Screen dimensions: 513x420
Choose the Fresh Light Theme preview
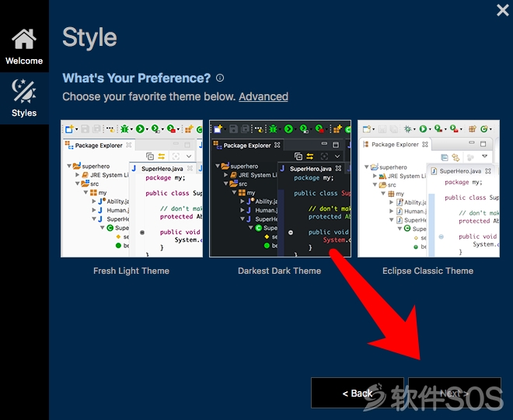tap(132, 188)
